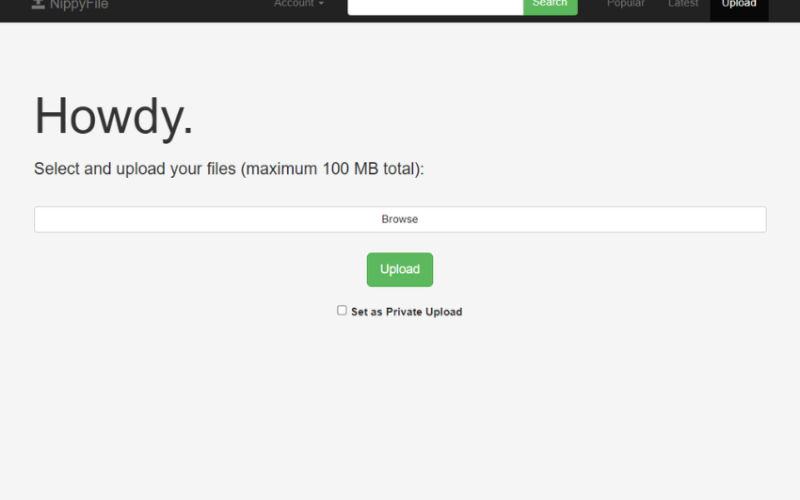Viewport: 800px width, 500px height.
Task: Enable Set as Private Upload checkbox
Action: 342,310
